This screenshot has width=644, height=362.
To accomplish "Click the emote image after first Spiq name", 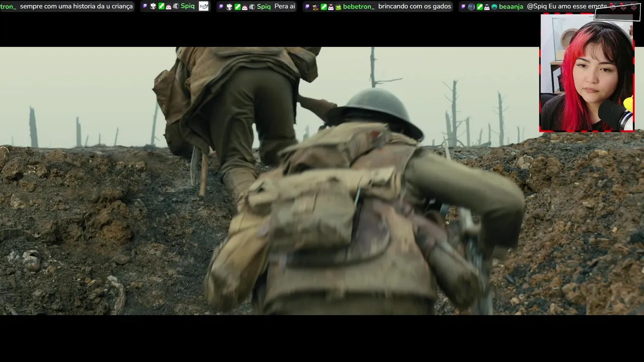I will [203, 7].
